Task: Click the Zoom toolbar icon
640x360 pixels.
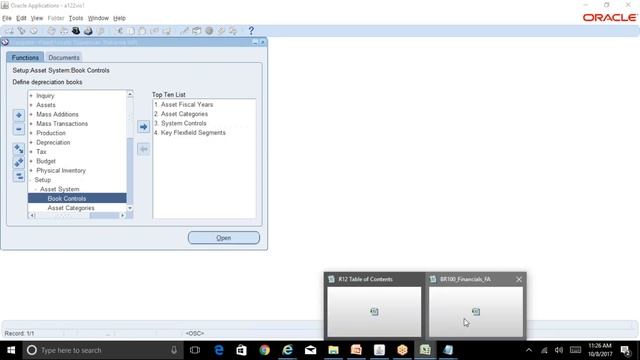Action: pyautogui.click(x=197, y=31)
